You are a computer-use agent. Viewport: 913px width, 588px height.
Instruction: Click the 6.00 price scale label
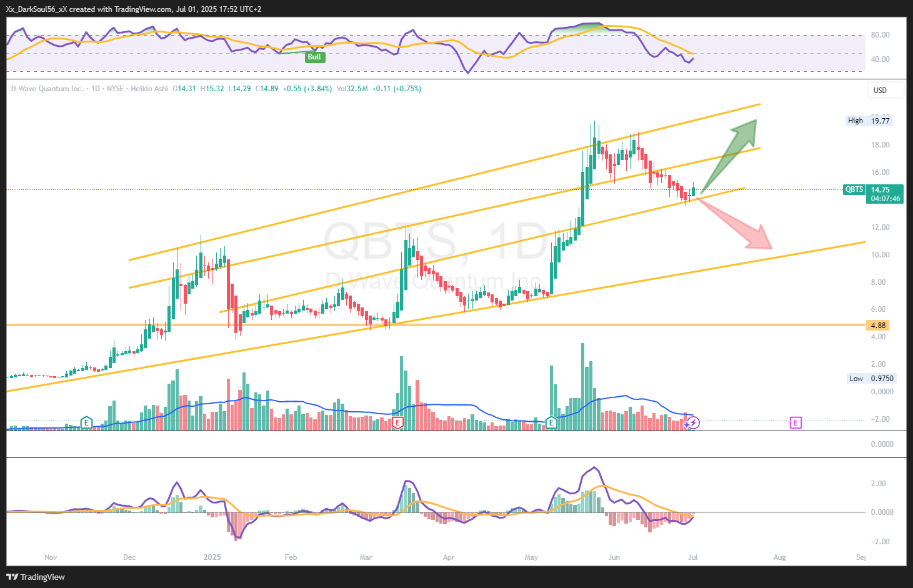coord(879,309)
